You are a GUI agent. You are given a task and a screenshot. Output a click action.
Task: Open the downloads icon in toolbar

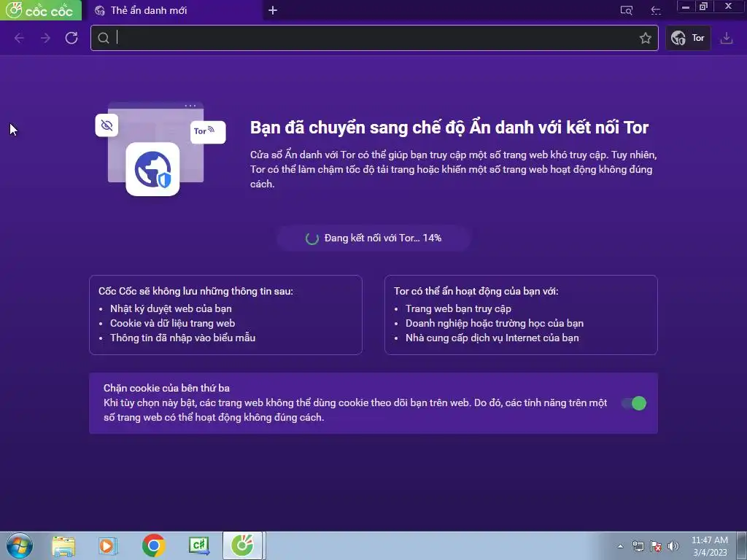727,38
